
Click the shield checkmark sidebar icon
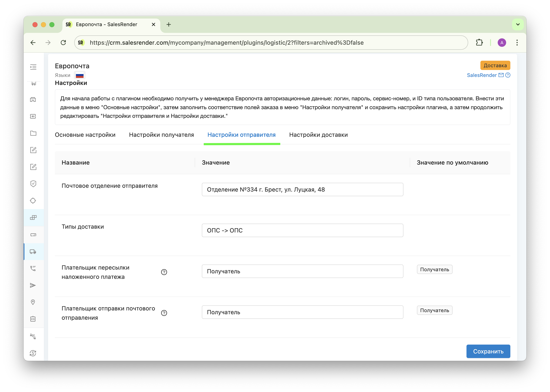tap(33, 184)
